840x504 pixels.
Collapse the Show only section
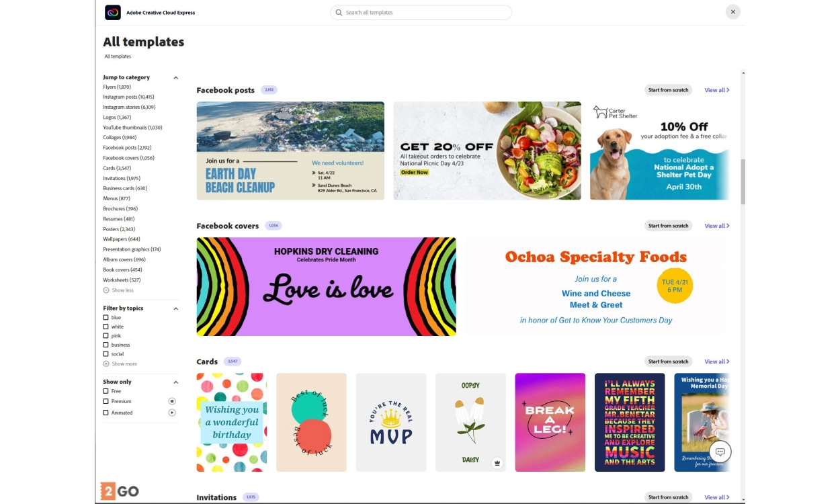(176, 382)
